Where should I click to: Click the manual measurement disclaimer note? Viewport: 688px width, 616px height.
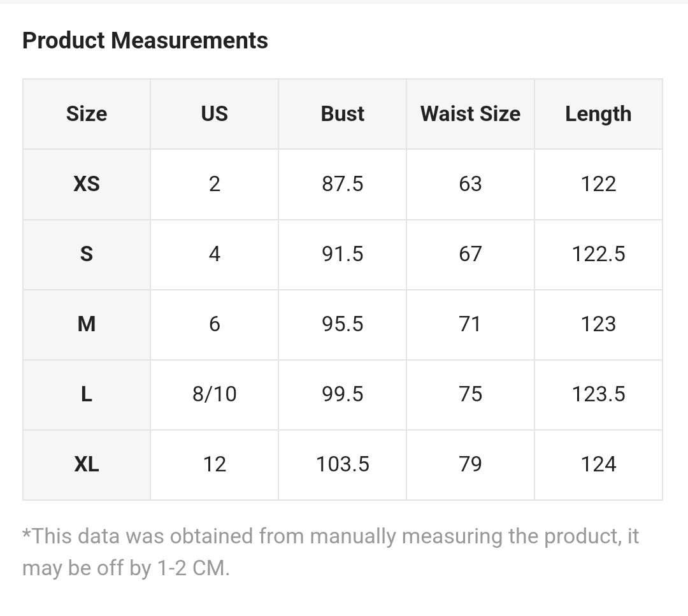pyautogui.click(x=330, y=552)
